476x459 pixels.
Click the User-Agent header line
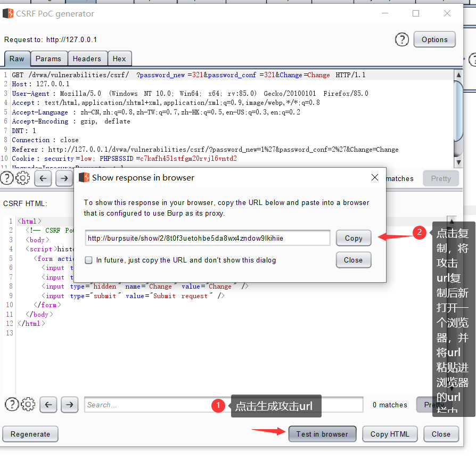(190, 93)
